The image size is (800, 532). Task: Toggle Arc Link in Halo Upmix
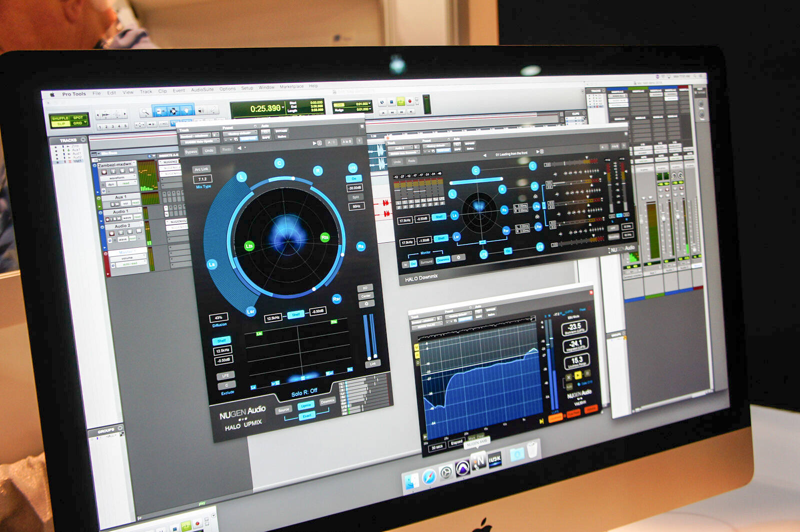[x=201, y=169]
